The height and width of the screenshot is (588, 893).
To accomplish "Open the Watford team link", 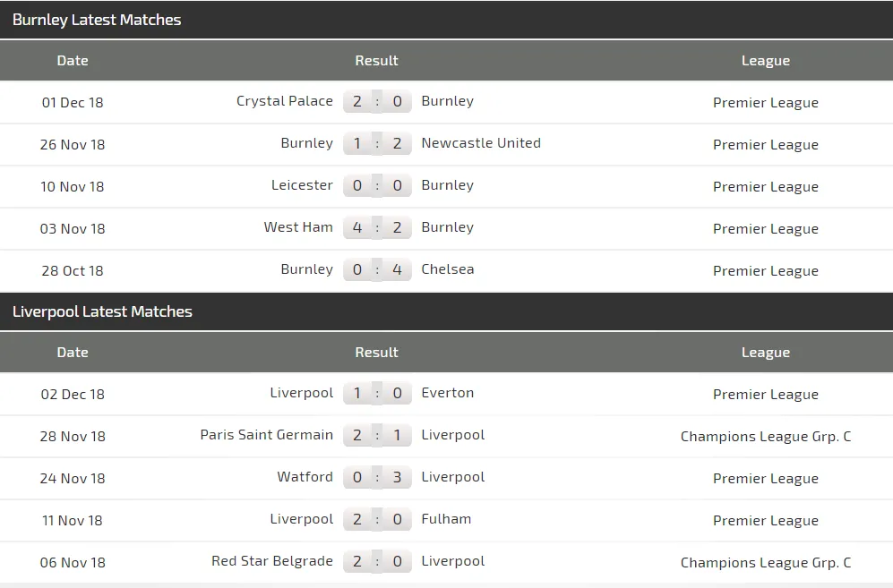I will (x=305, y=477).
